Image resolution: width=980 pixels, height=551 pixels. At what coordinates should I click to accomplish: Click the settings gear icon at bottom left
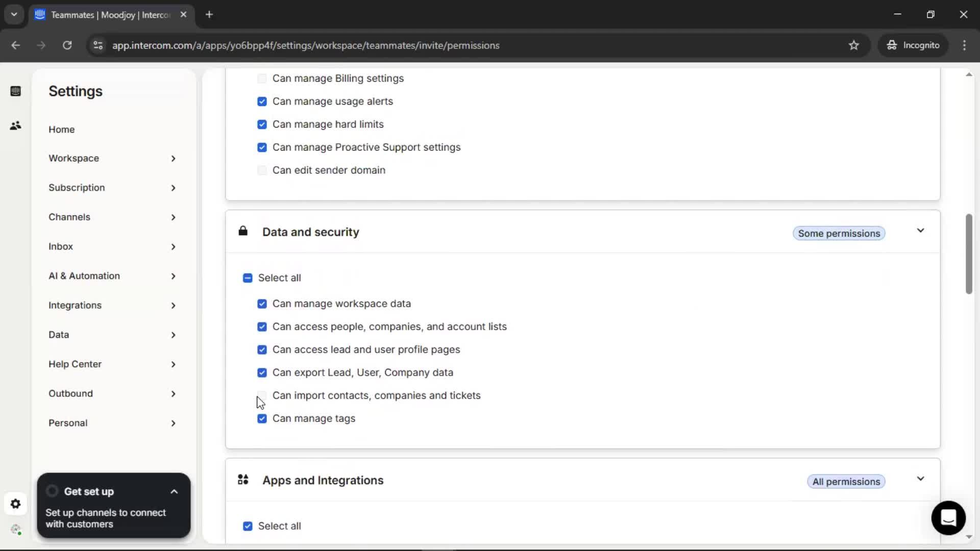pyautogui.click(x=15, y=504)
